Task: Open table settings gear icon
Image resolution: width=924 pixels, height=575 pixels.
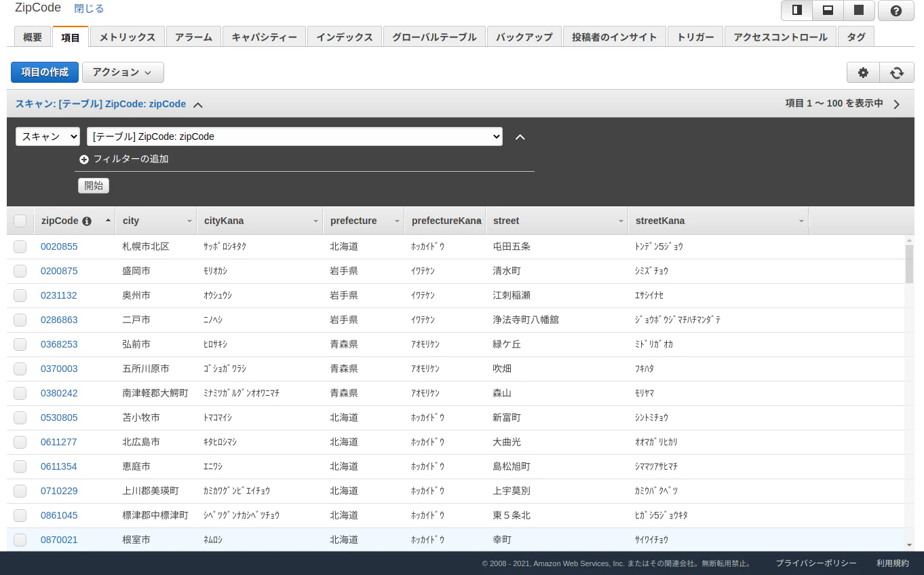Action: click(x=863, y=73)
